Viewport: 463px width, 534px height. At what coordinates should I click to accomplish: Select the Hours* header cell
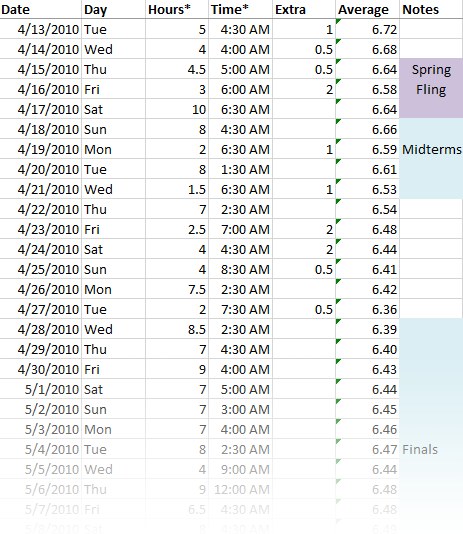177,9
